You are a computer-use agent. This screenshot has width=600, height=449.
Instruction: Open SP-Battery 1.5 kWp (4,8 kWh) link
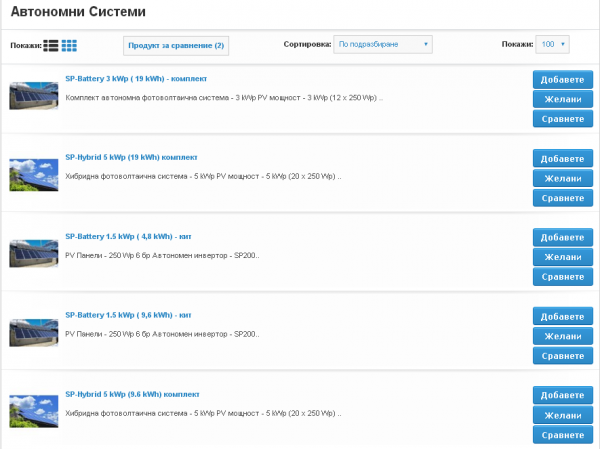pos(128,237)
